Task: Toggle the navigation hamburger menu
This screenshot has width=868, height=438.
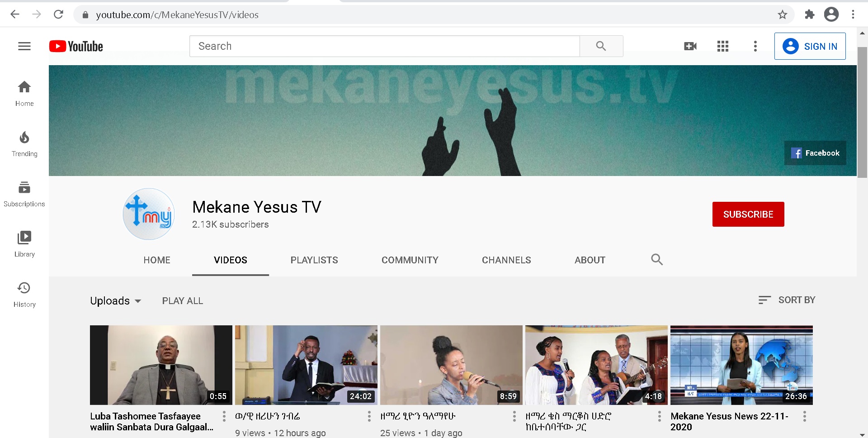Action: click(x=24, y=46)
